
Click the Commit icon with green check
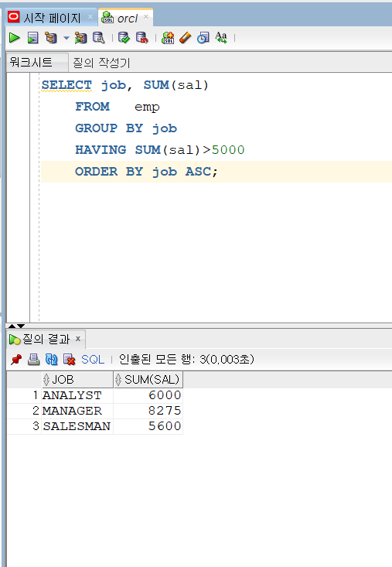click(x=124, y=38)
